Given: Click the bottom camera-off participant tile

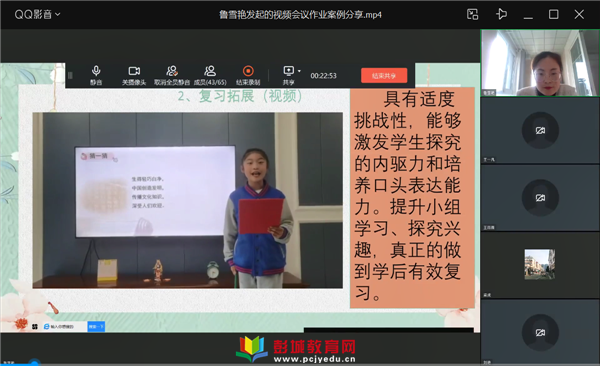Looking at the screenshot, I should tap(540, 332).
